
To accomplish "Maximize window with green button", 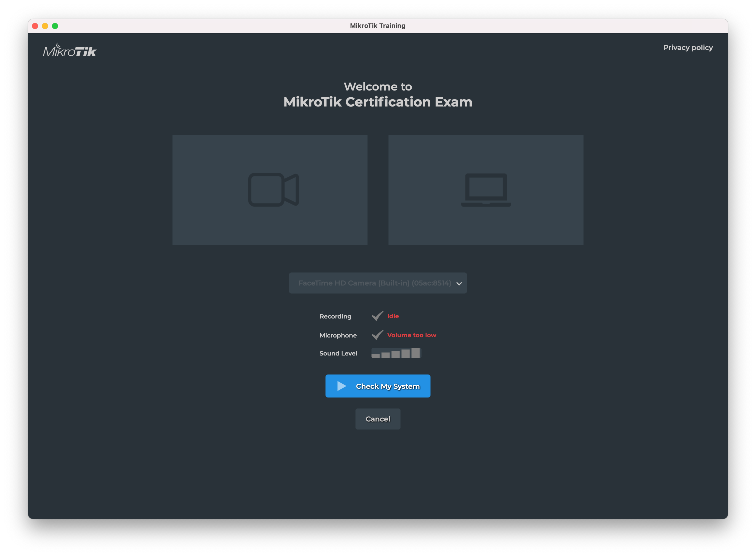I will coord(55,26).
